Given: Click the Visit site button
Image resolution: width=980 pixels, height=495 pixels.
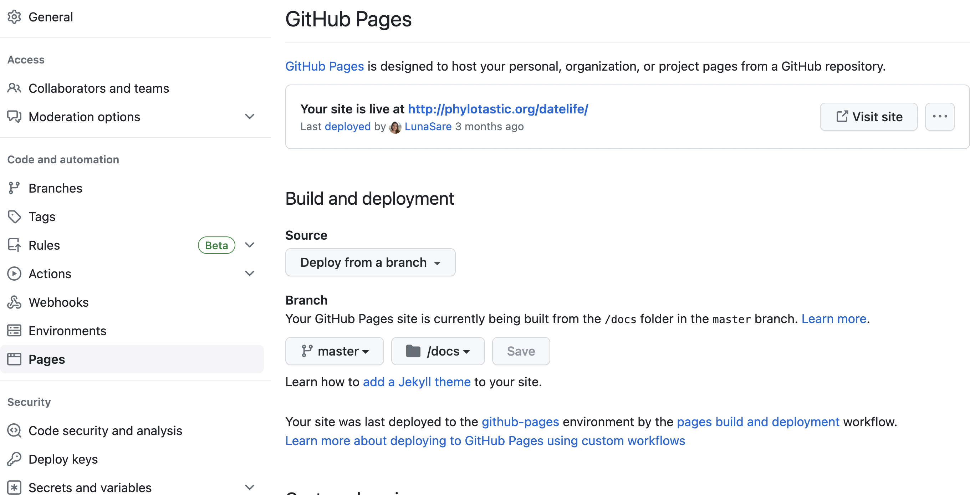Looking at the screenshot, I should (x=868, y=117).
